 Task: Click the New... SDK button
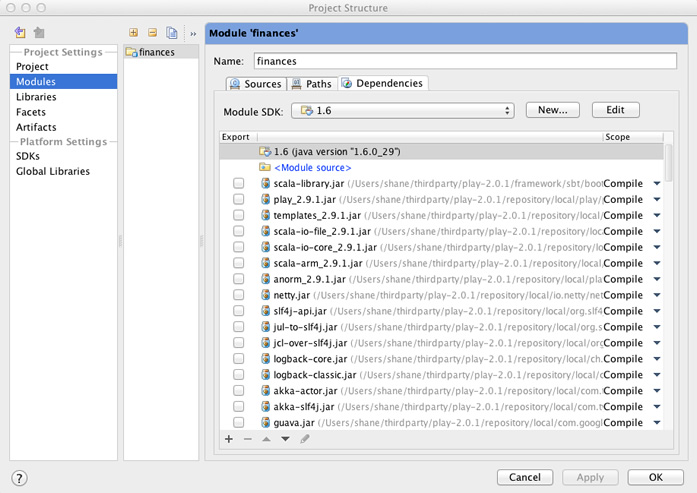552,110
